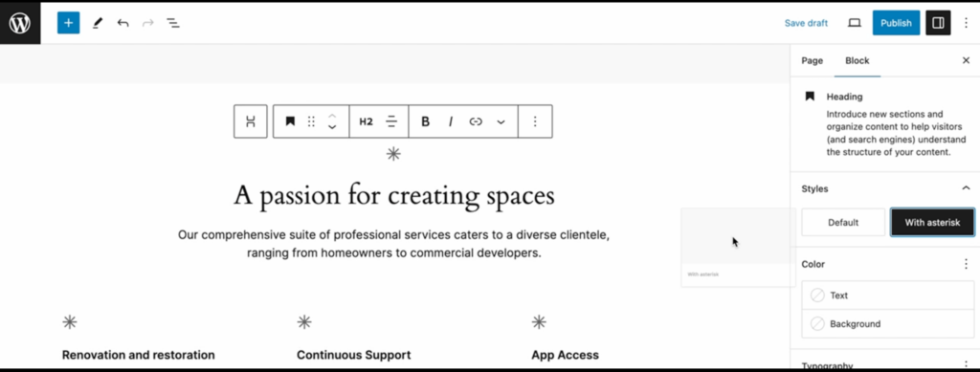The height and width of the screenshot is (372, 980).
Task: Select the With asterisk style
Action: click(932, 222)
